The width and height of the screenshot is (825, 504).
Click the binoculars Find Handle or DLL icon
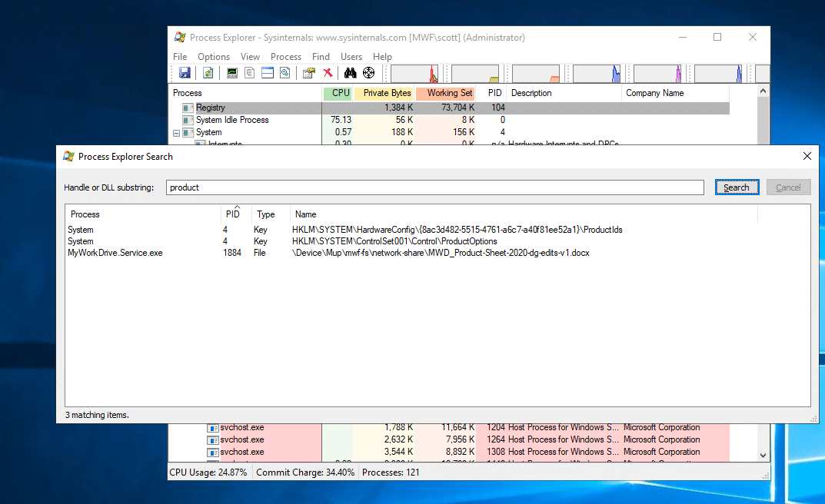[351, 73]
